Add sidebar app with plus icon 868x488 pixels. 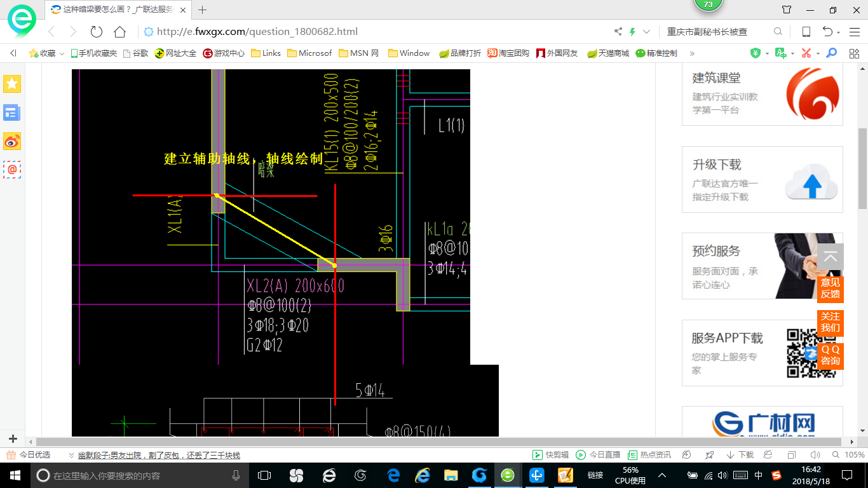point(13,439)
